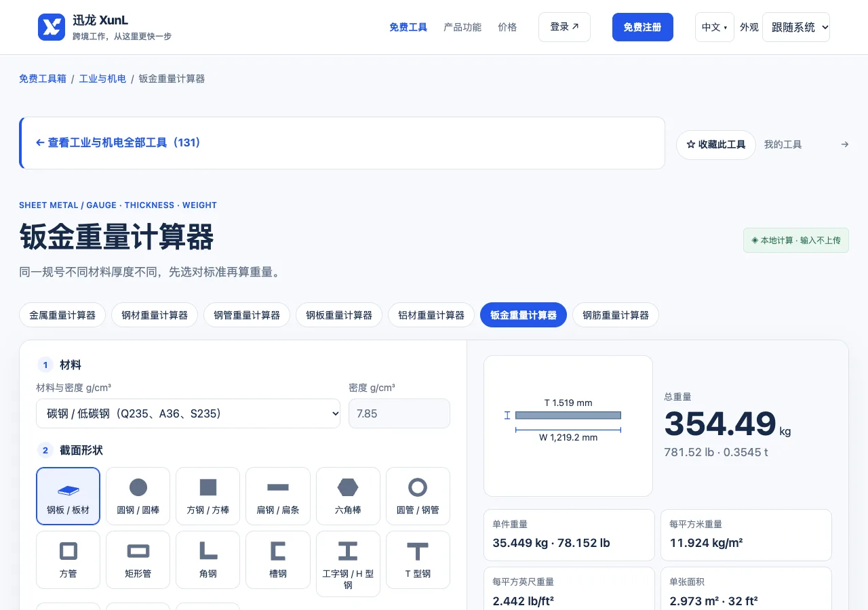
Task: Click the 35.449 kg · 78.152 lb value
Action: pos(551,543)
